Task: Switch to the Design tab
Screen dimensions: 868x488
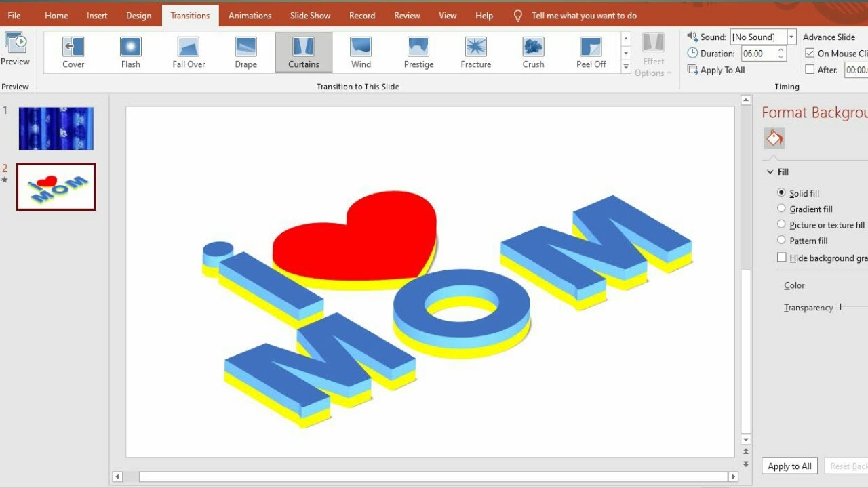Action: pos(138,16)
